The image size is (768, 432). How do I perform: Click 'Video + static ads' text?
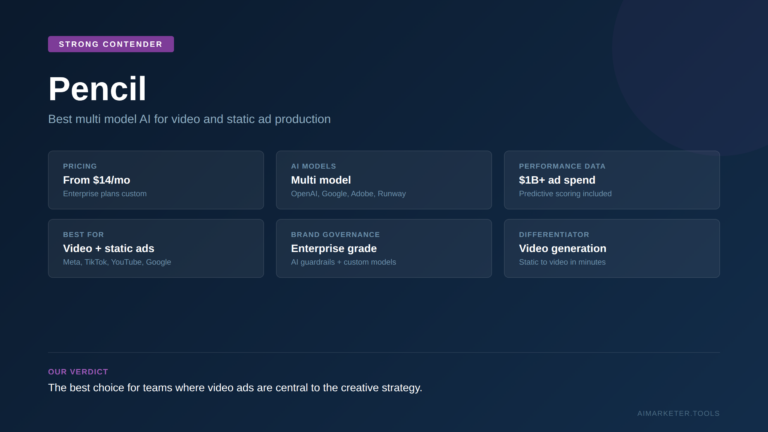tap(108, 249)
